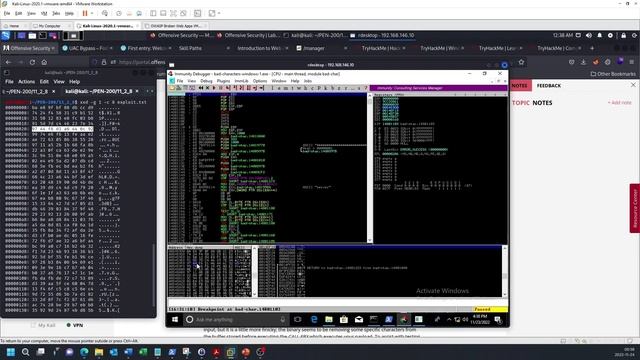
Task: Switch to the /manager Firefox tab
Action: click(x=321, y=48)
